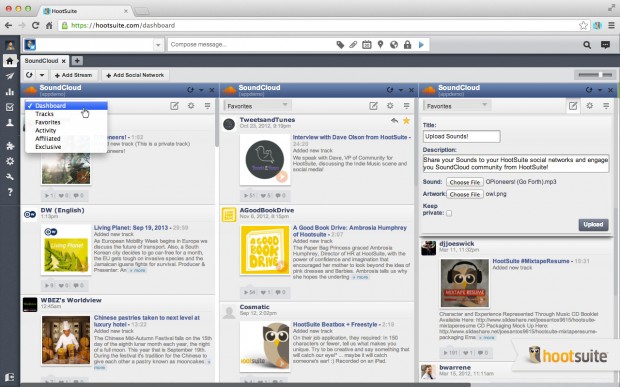
Task: Play the A Good Book Drive track thumbnail
Action: coord(265,250)
